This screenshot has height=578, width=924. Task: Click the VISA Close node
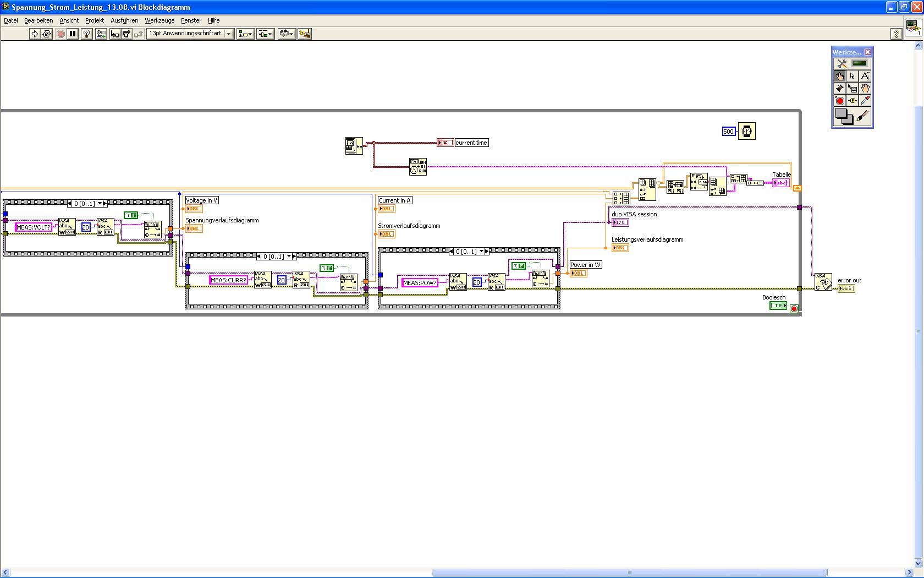(x=823, y=282)
